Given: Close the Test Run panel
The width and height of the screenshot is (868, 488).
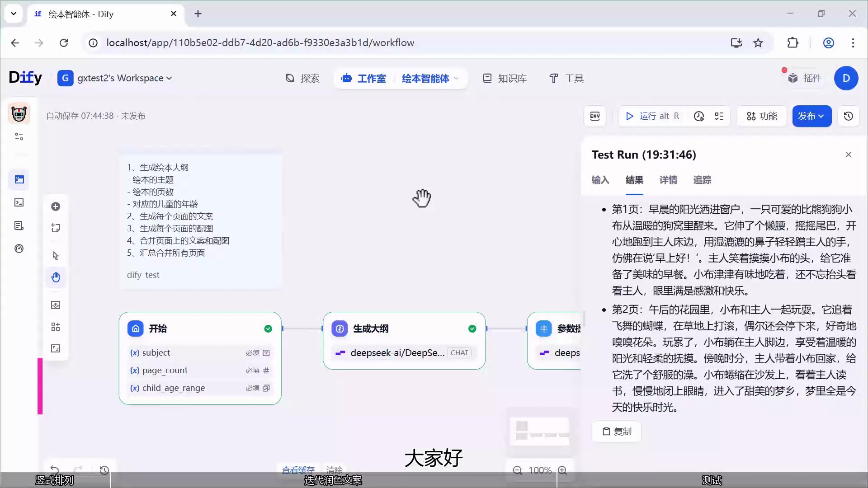Looking at the screenshot, I should 849,155.
